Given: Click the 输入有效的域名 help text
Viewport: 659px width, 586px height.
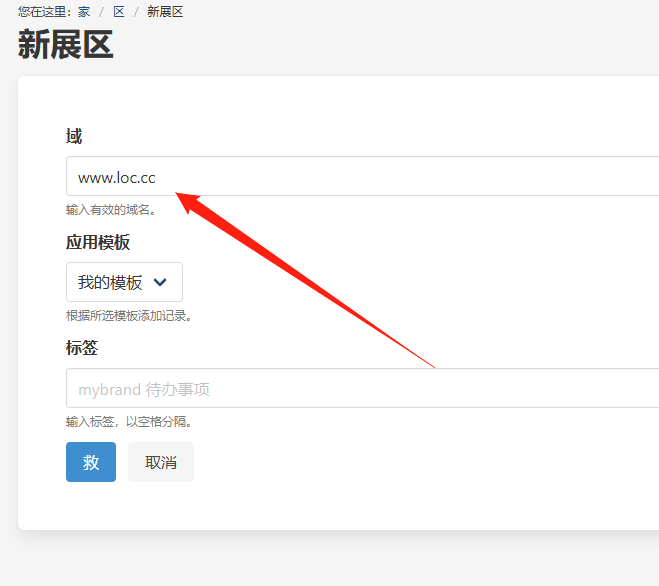Looking at the screenshot, I should click(111, 210).
